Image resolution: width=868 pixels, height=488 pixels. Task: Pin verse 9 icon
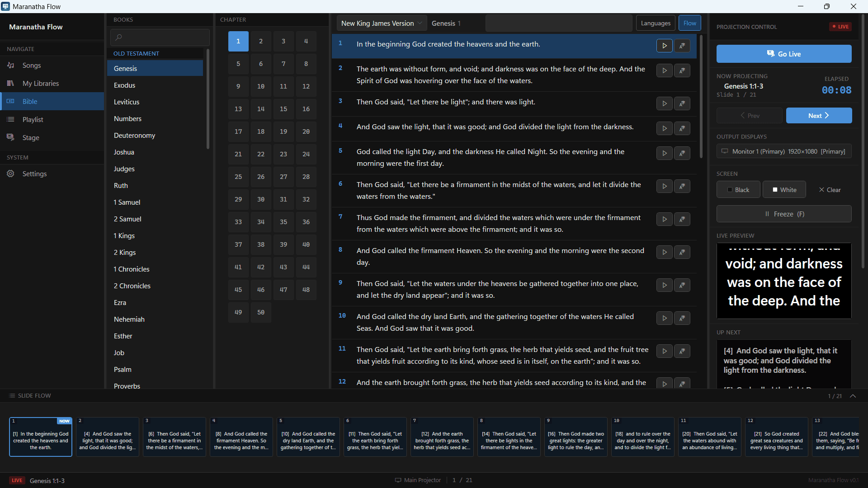point(682,285)
